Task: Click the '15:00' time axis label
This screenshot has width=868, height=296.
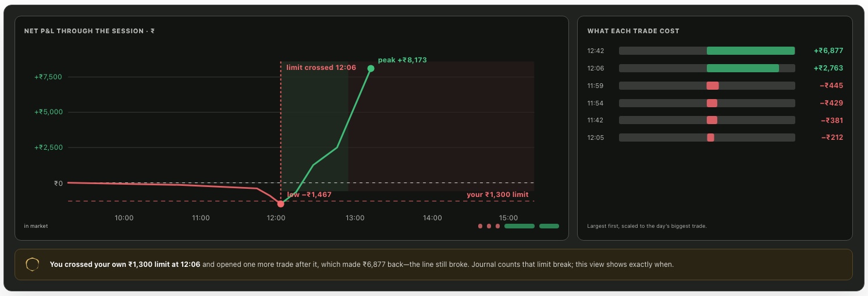Action: click(x=508, y=218)
